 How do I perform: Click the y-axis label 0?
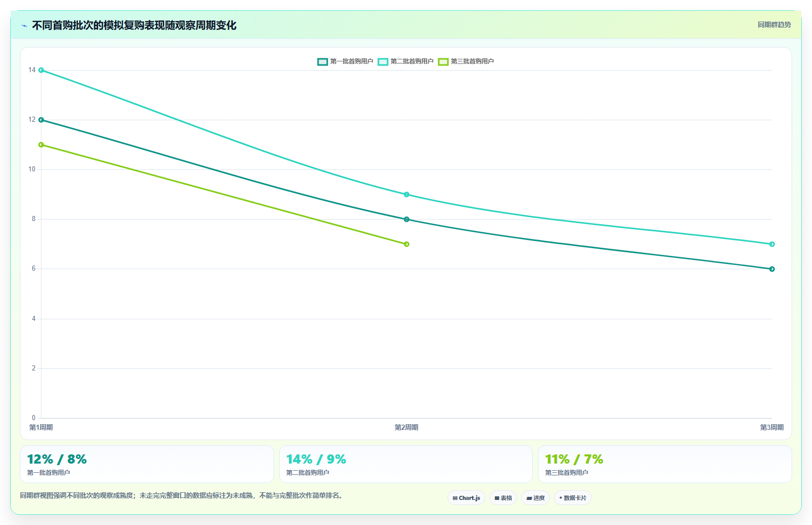(34, 418)
